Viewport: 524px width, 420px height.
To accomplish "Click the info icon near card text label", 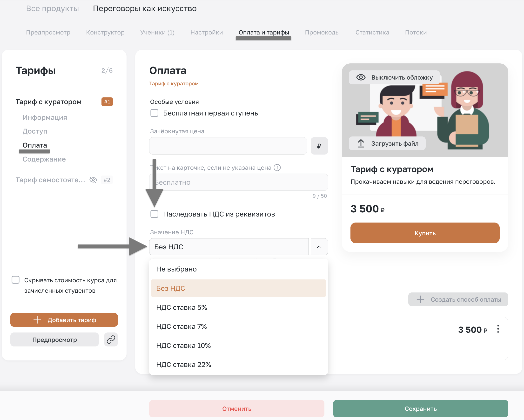I will (277, 168).
